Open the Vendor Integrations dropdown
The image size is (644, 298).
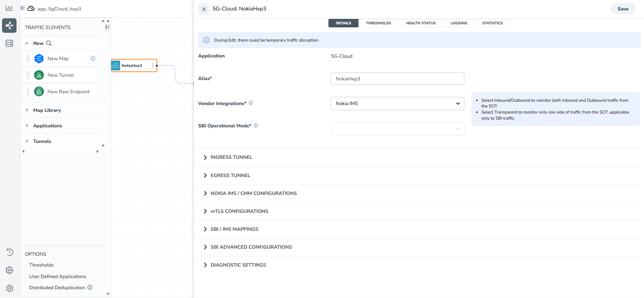coord(397,103)
